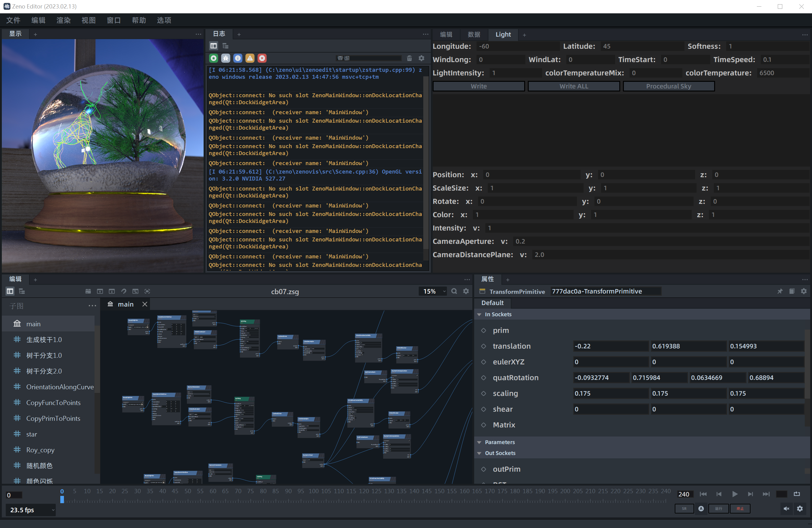
Task: Click the log search field
Action: 368,58
